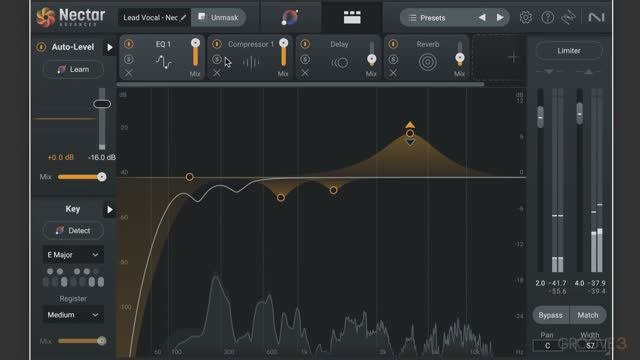The image size is (640, 360).
Task: Toggle EQ 1 module power
Action: coord(129,44)
